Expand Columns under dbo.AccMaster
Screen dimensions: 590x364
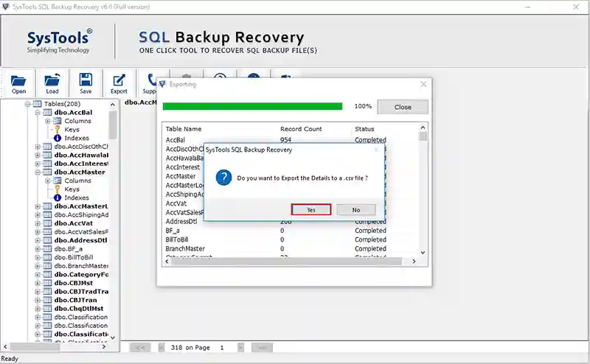click(x=47, y=181)
